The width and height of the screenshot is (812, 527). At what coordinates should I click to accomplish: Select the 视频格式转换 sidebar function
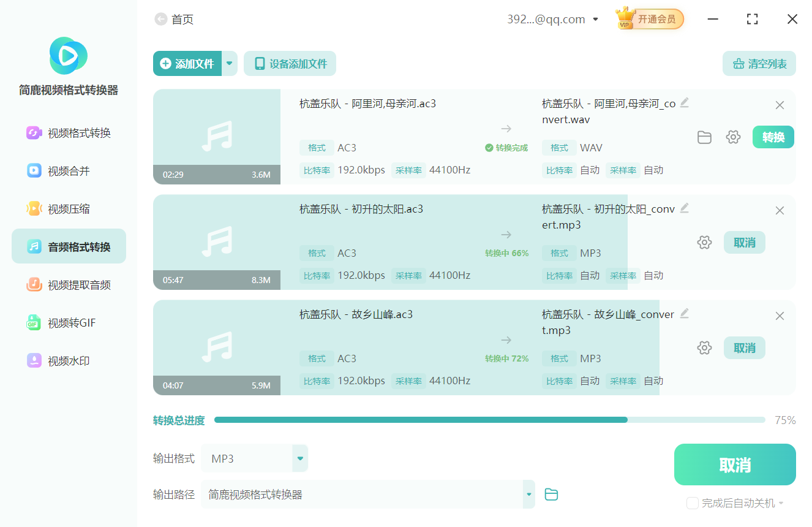point(68,132)
